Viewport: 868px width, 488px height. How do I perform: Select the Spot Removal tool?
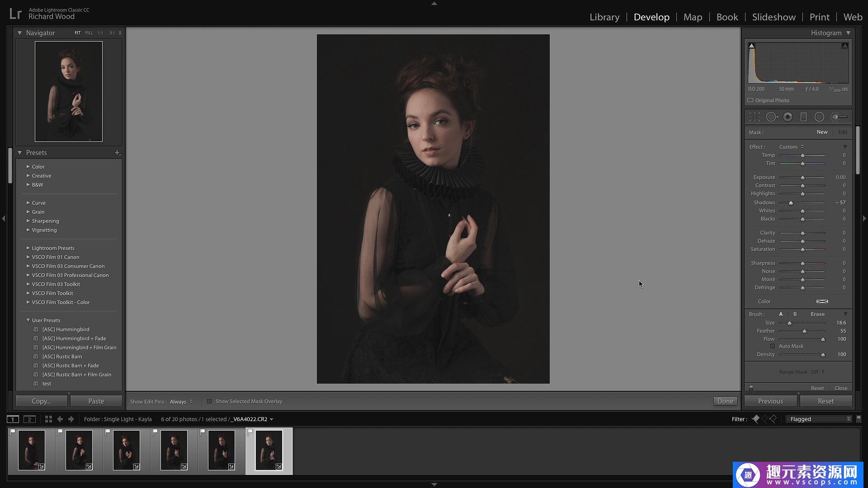772,117
